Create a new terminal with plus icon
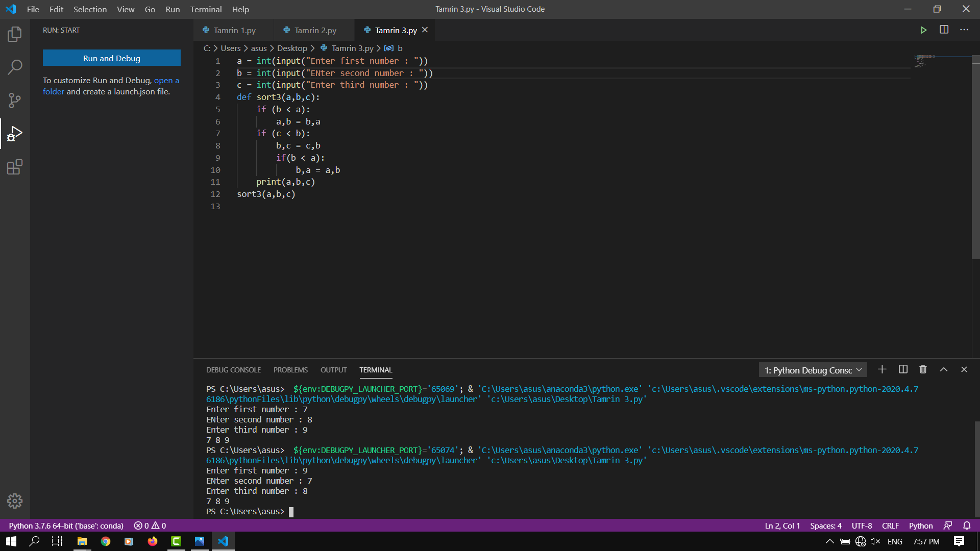 882,369
